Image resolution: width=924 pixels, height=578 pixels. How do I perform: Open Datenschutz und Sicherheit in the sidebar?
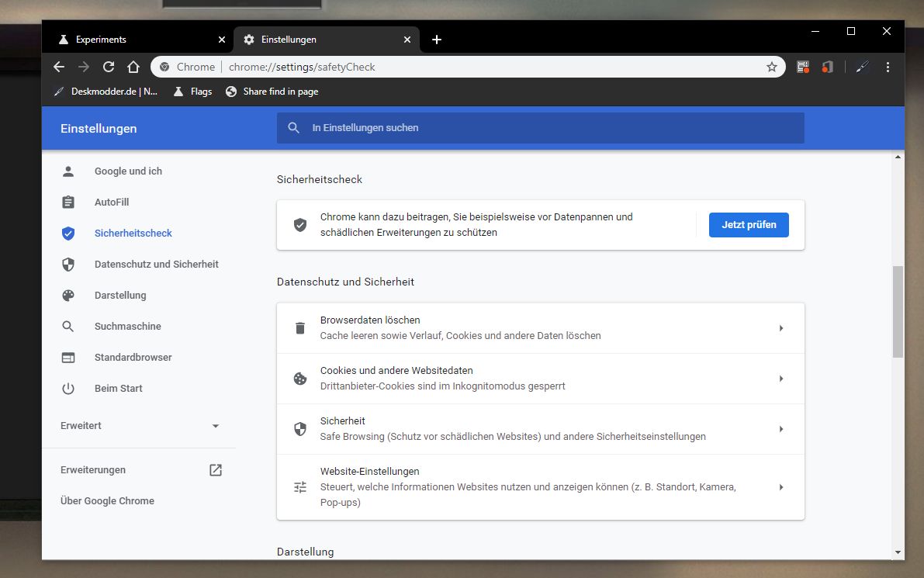tap(156, 265)
